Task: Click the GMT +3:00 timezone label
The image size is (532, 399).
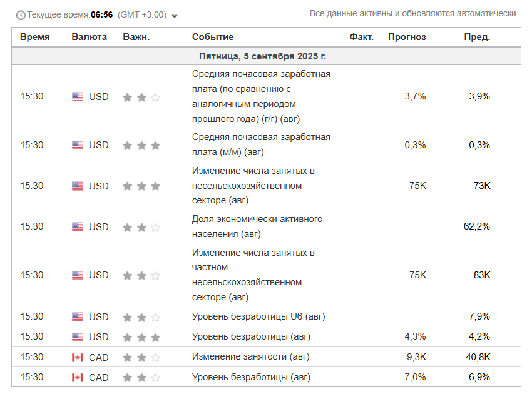Action: (142, 14)
